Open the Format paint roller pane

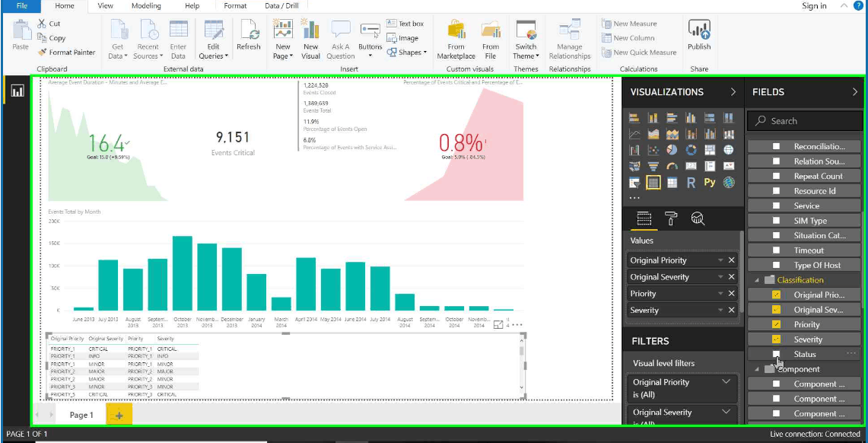pyautogui.click(x=671, y=218)
